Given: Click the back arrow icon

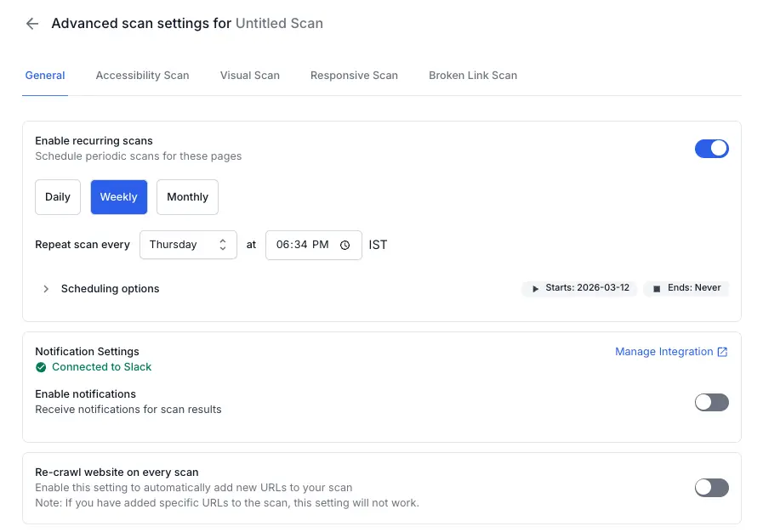Looking at the screenshot, I should point(32,24).
